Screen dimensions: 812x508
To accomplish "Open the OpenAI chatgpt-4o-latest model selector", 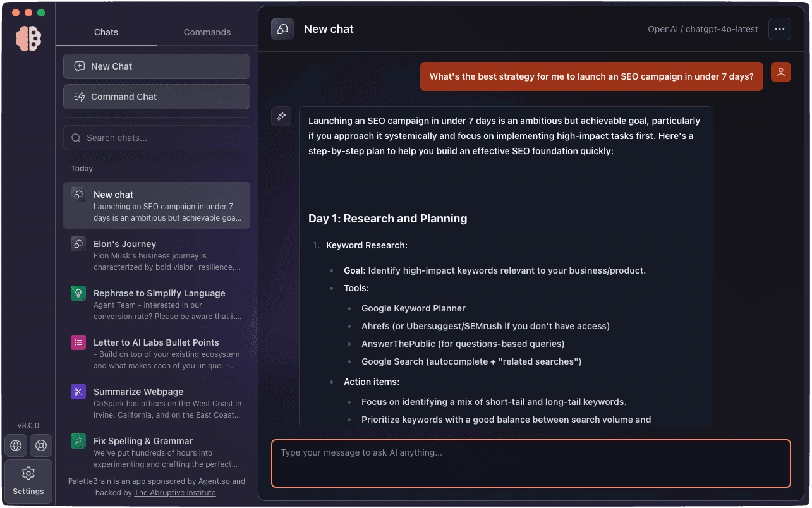I will 703,29.
